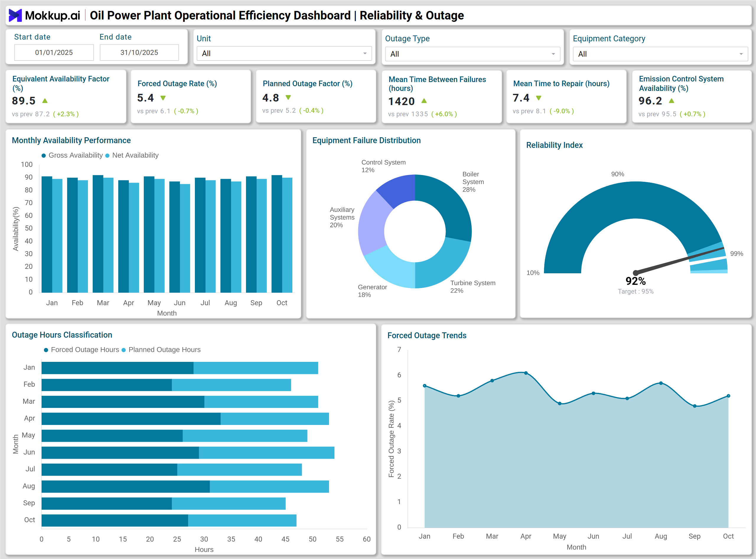Click Net Availability legend marker
Screen dimensions: 756x559
107,156
